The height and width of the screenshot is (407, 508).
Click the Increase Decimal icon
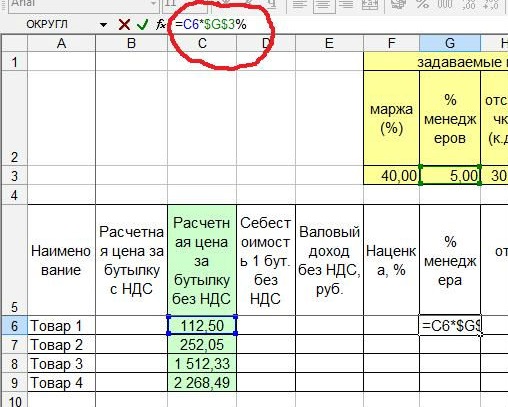pyautogui.click(x=468, y=5)
